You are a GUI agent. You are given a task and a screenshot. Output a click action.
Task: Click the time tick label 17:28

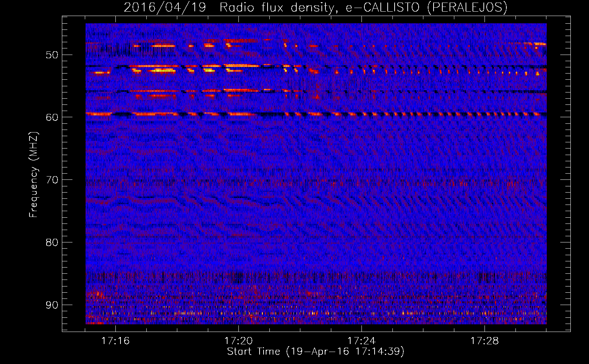point(485,341)
